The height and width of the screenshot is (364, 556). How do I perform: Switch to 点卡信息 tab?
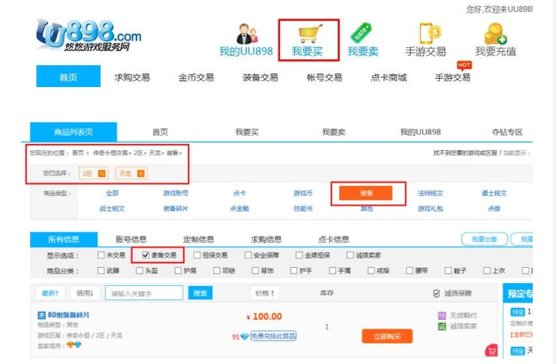pos(334,239)
